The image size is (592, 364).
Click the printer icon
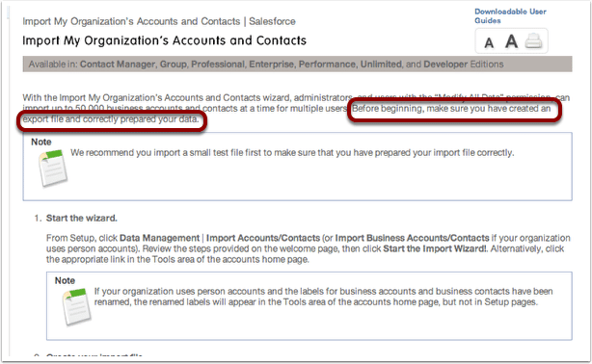click(x=533, y=41)
